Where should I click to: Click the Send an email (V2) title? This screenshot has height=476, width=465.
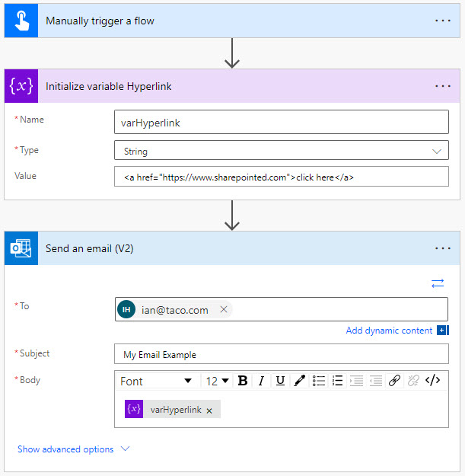click(x=90, y=248)
